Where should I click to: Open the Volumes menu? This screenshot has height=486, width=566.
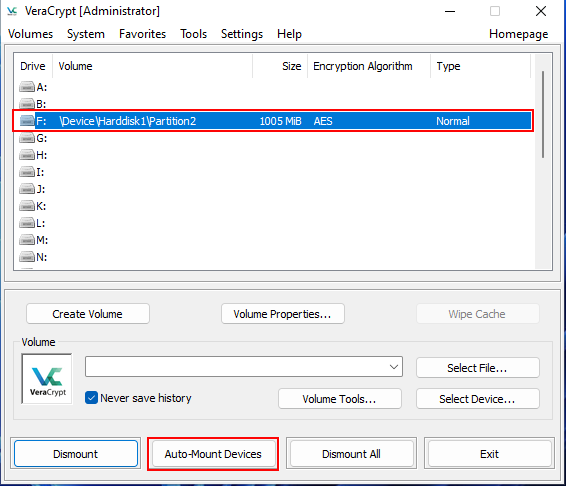click(30, 34)
